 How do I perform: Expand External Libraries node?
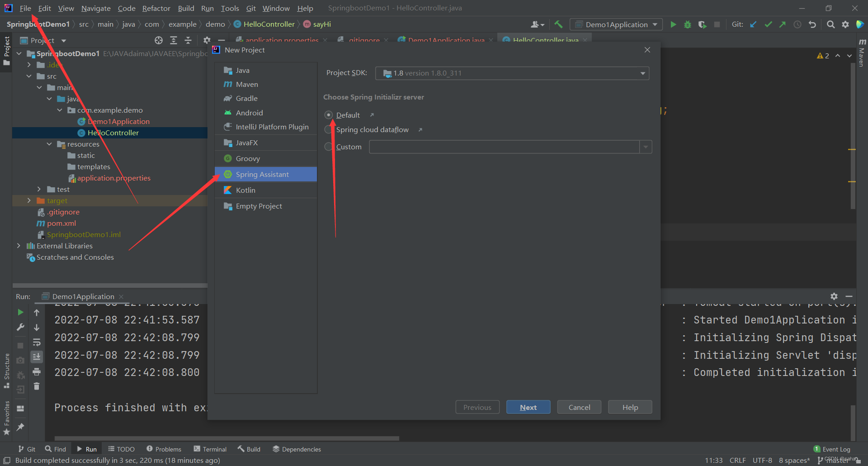pyautogui.click(x=19, y=246)
